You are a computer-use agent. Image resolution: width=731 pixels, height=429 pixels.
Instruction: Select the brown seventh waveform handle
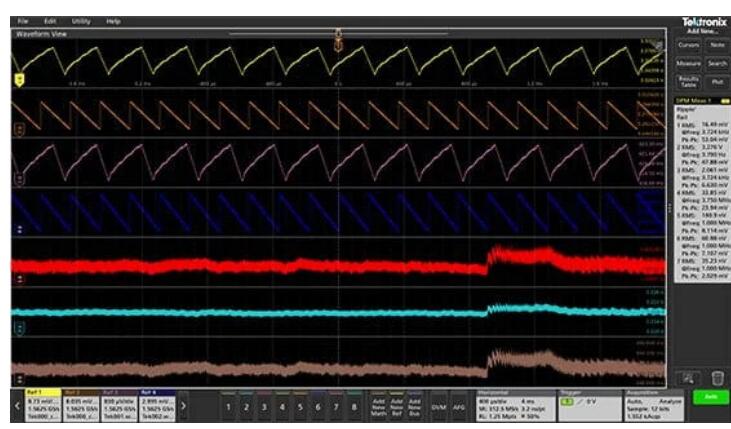pyautogui.click(x=20, y=379)
